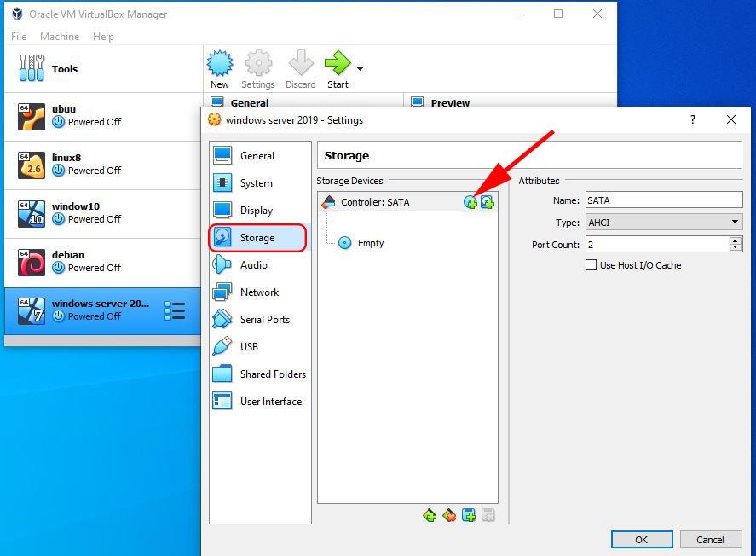Select the Empty optical drive entry

[365, 243]
